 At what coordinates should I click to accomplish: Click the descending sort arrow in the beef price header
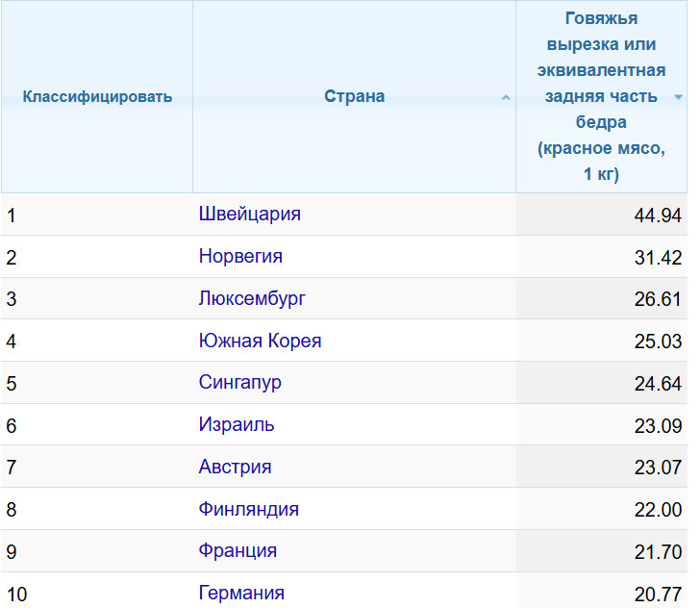click(679, 97)
